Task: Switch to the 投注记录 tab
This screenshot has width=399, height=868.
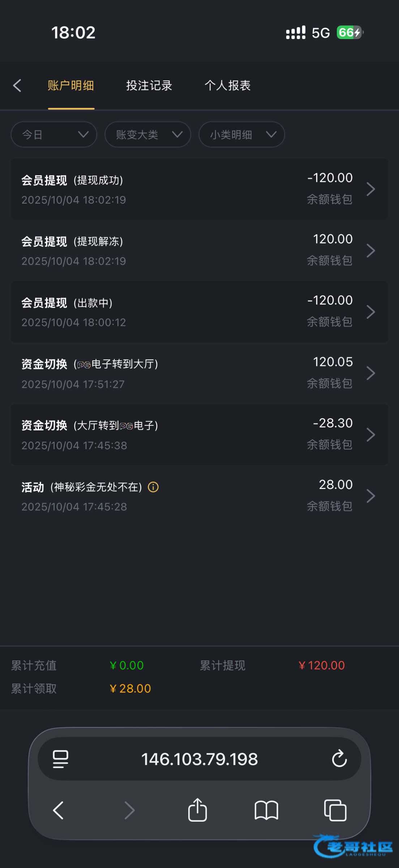Action: click(149, 86)
